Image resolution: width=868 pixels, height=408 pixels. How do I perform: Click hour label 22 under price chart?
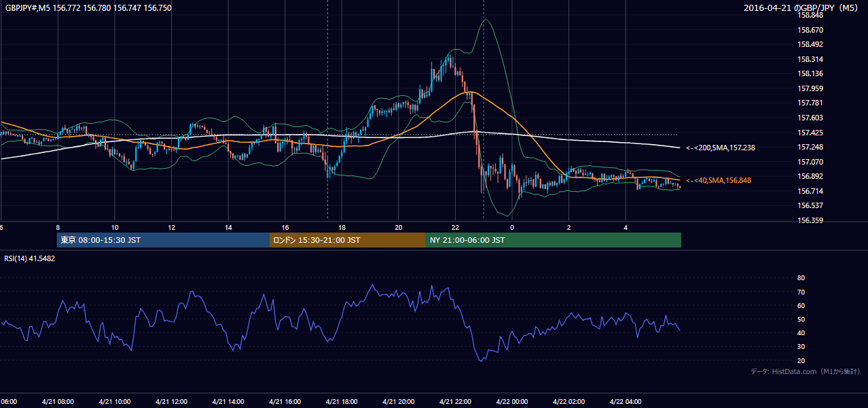tap(455, 227)
